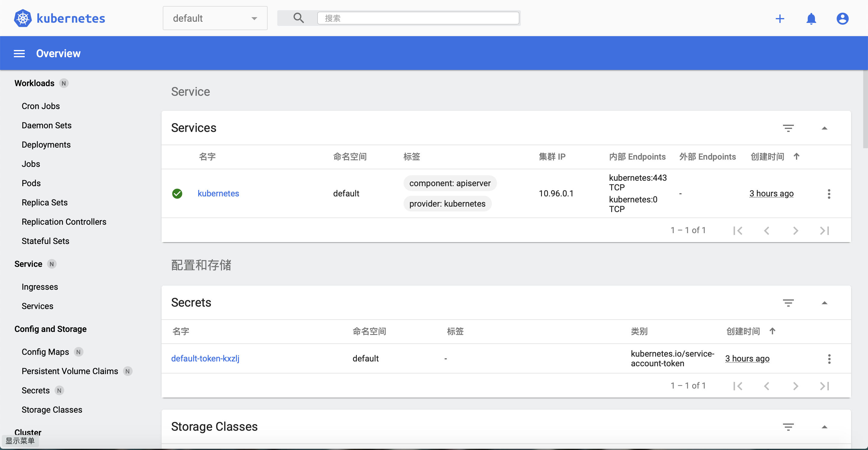
Task: Go to next page in Services pagination
Action: 796,231
